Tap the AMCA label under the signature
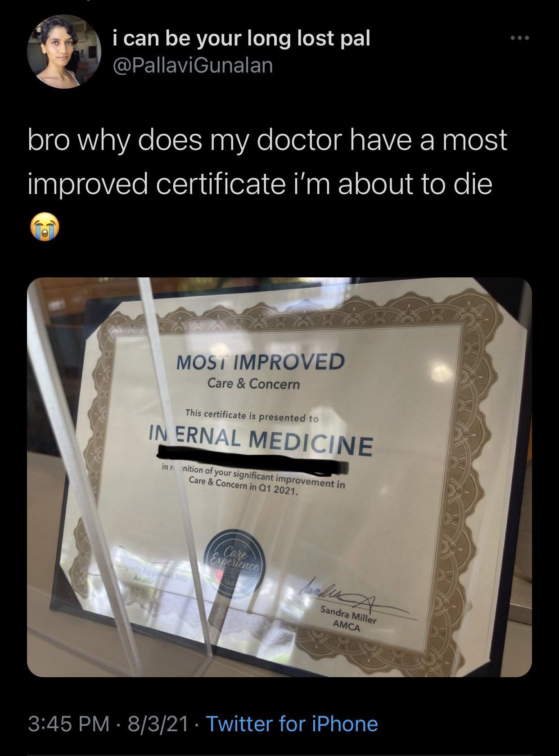The image size is (559, 756). click(346, 626)
